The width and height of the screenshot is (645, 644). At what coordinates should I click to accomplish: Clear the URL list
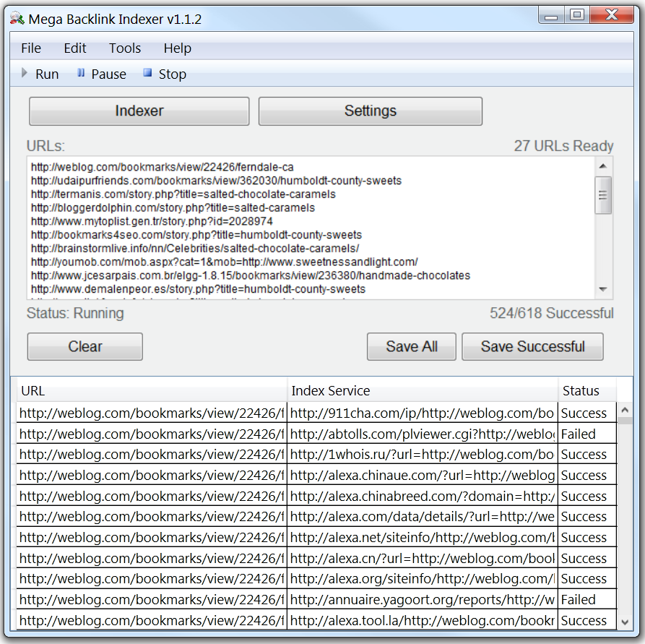[x=85, y=346]
